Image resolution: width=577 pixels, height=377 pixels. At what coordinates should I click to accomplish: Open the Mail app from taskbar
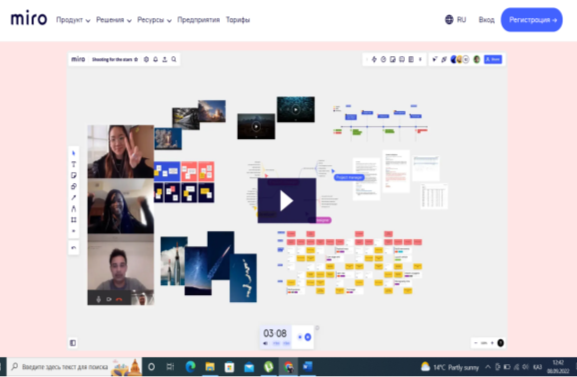click(249, 367)
